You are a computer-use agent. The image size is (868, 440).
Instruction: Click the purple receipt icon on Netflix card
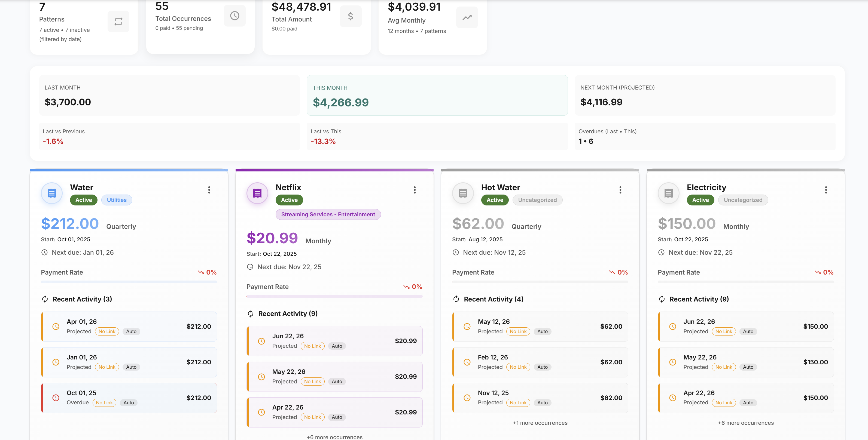[257, 193]
